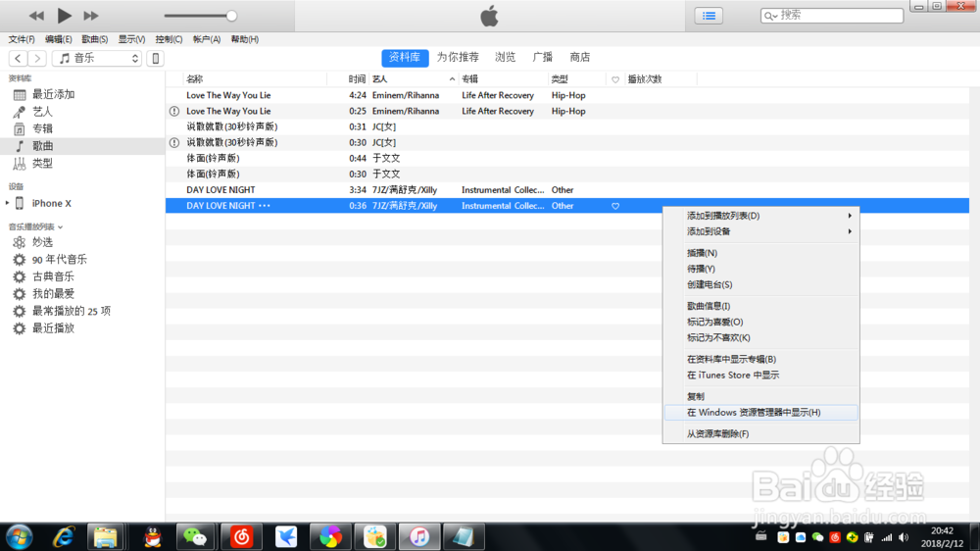Screen dimensions: 980x551
Task: Open the Windows Start button
Action: 20,537
